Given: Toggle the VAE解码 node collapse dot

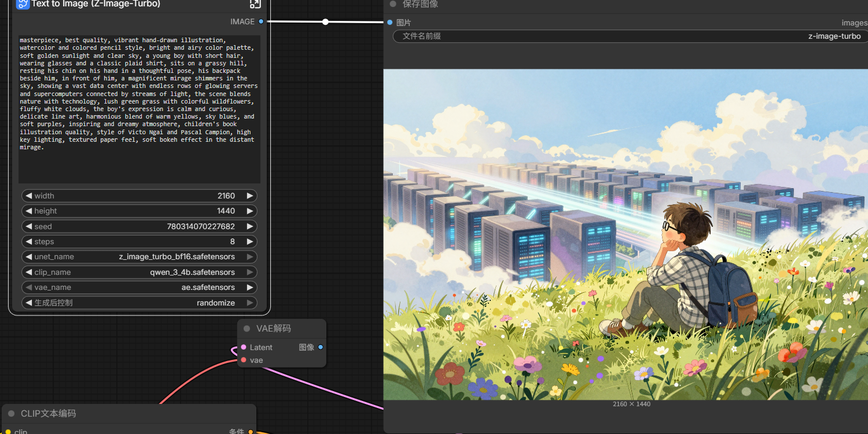Looking at the screenshot, I should click(x=247, y=329).
